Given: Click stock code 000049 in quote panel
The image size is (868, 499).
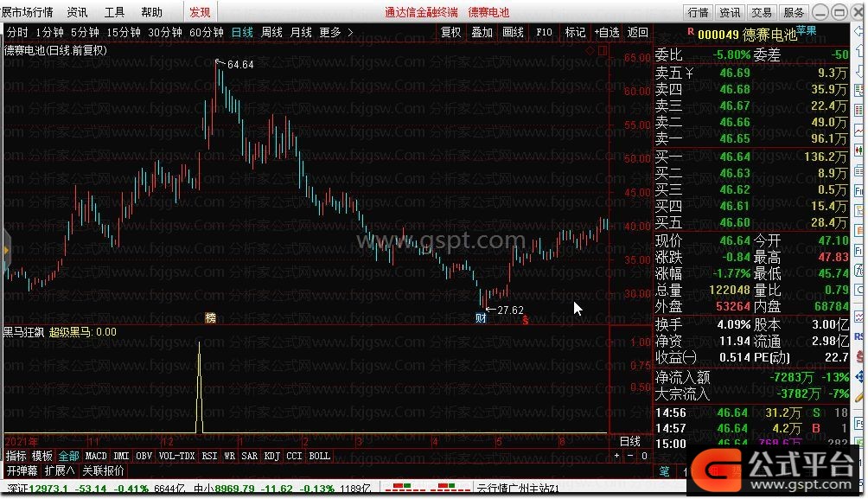Looking at the screenshot, I should pyautogui.click(x=718, y=35).
